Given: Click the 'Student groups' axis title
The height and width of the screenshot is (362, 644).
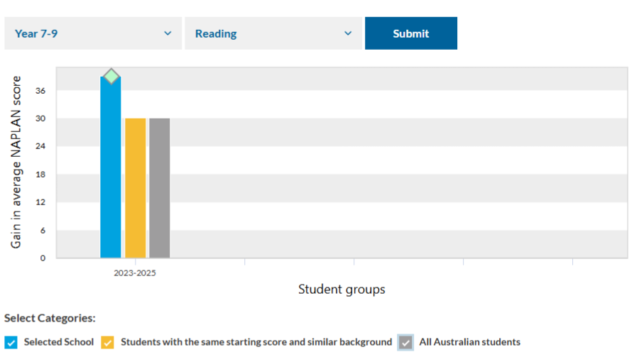Looking at the screenshot, I should tap(342, 289).
